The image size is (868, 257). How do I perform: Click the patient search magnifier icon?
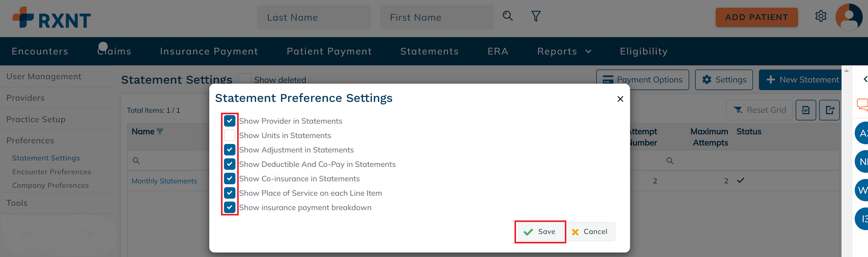coord(507,16)
